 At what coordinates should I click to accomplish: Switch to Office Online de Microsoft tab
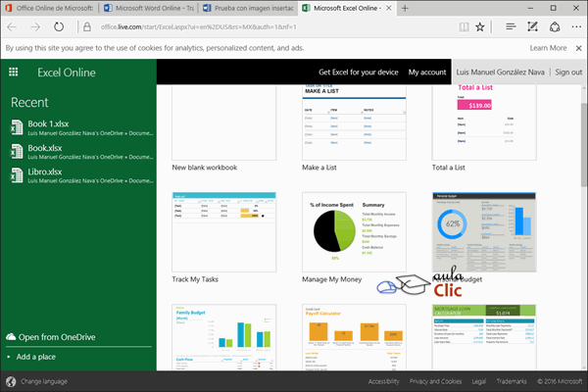pos(49,8)
